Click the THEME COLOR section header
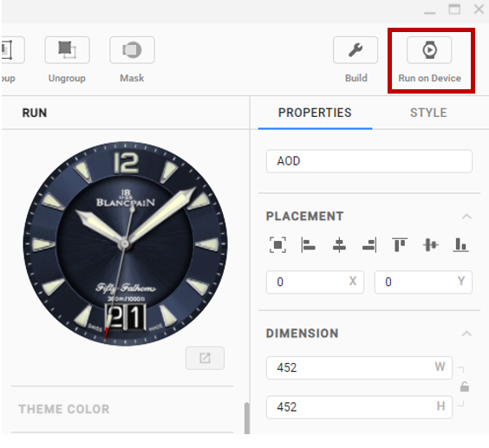The width and height of the screenshot is (489, 448). (64, 409)
